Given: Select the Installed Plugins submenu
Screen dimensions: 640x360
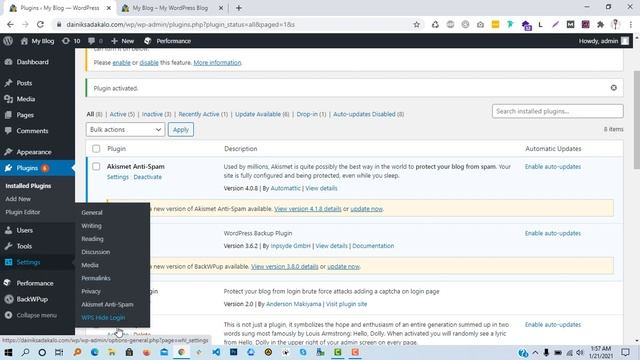Looking at the screenshot, I should pyautogui.click(x=28, y=186).
